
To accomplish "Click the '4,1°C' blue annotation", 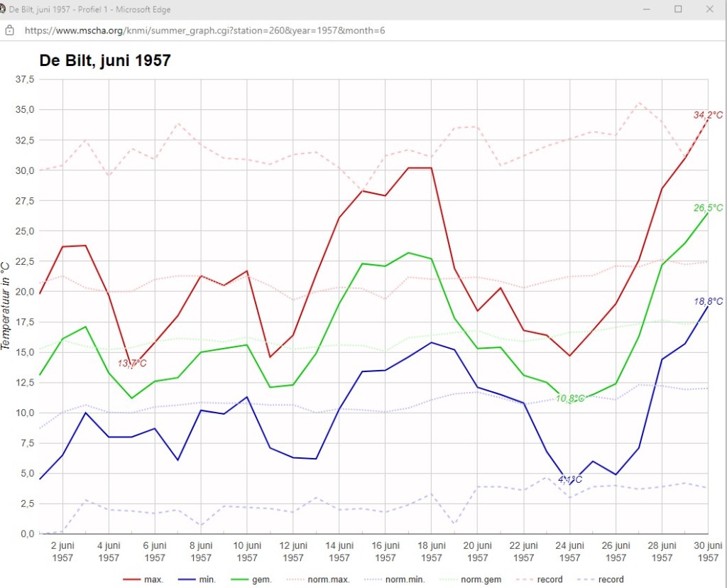I will pos(570,479).
